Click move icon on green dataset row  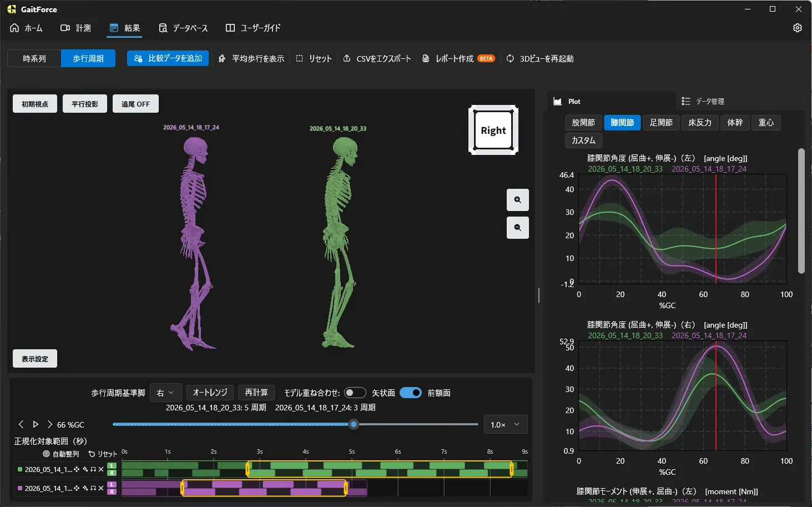coord(77,469)
